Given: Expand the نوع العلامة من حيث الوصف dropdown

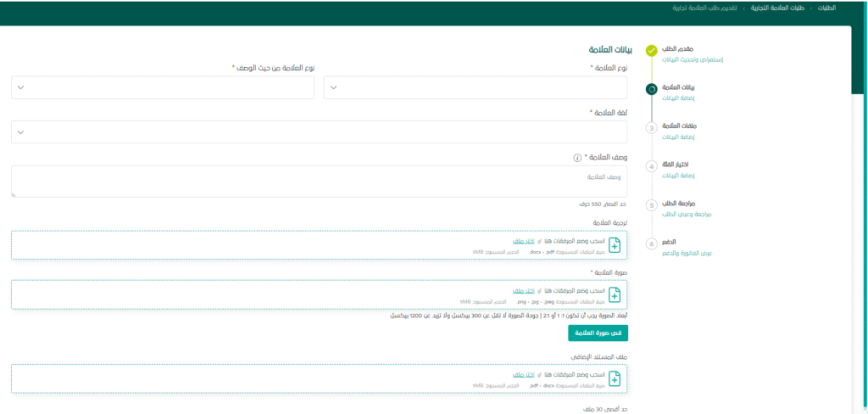Looking at the screenshot, I should 163,87.
